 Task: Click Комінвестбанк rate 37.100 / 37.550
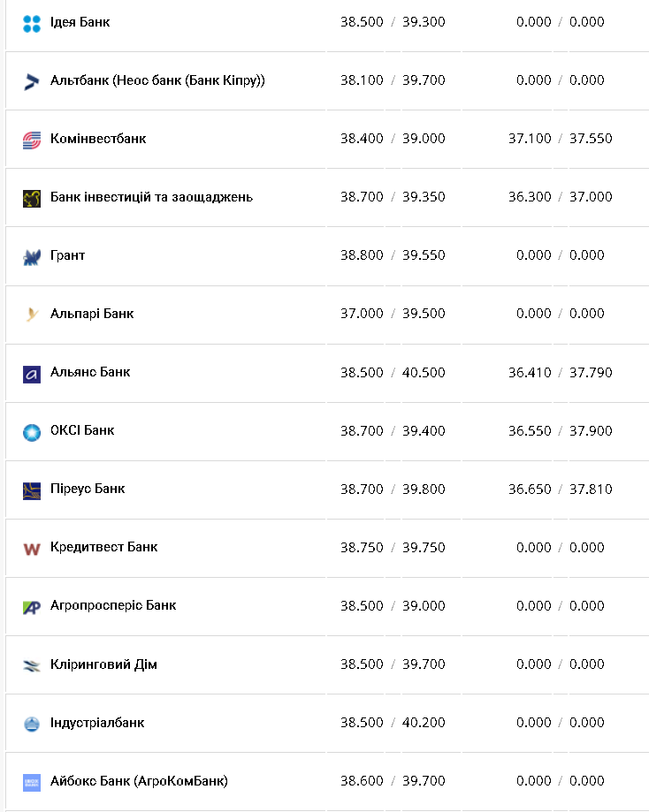(x=560, y=139)
